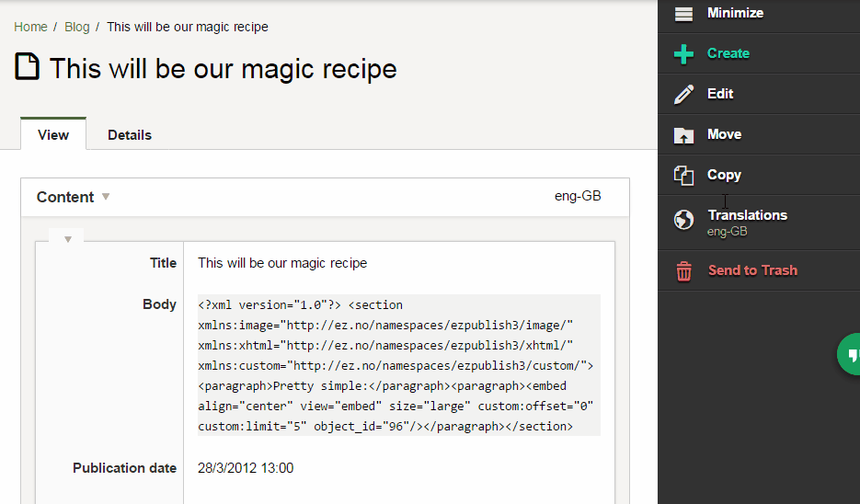Click the Move folder icon

683,135
